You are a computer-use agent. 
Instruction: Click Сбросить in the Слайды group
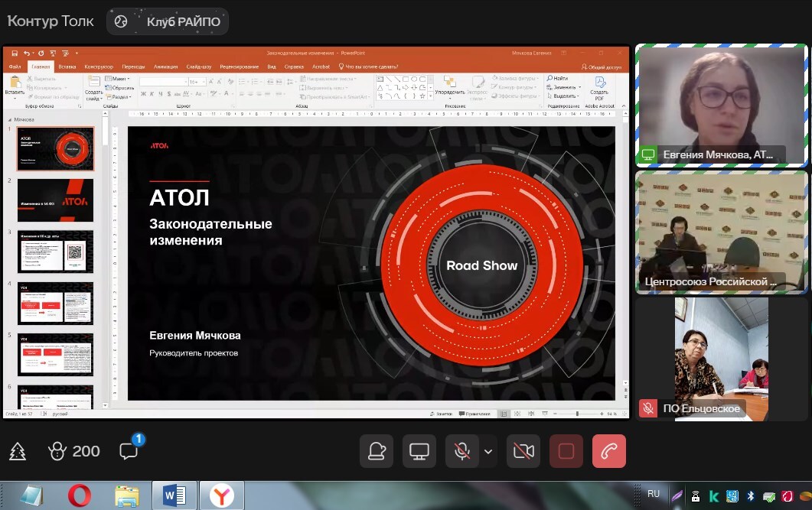click(119, 88)
